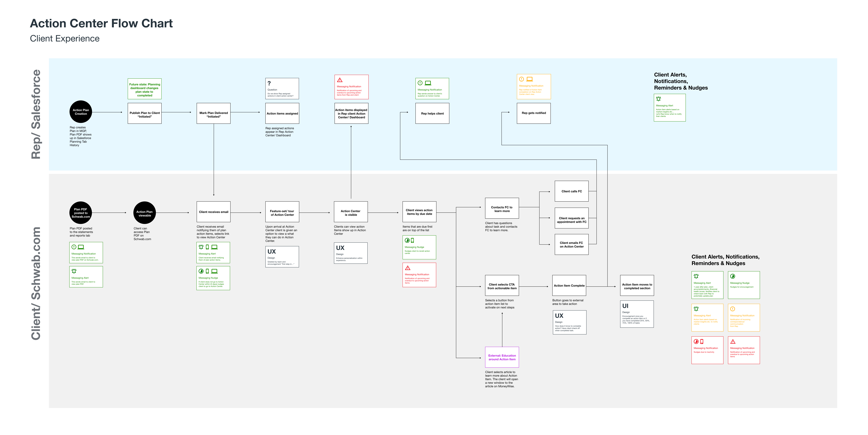Screen dimensions: 868x435
Task: Click the UX Design card under Action Item Complete
Action: click(569, 322)
